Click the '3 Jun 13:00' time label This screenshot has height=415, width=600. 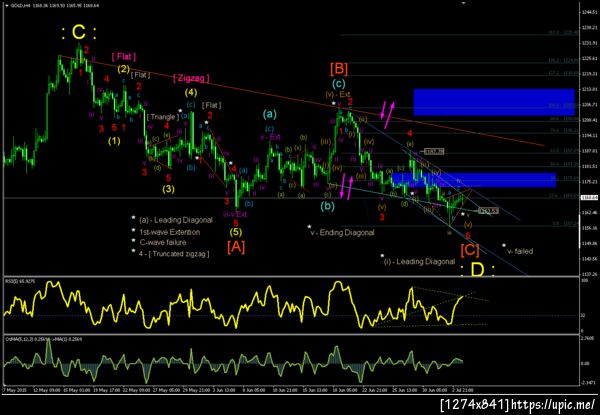click(223, 390)
